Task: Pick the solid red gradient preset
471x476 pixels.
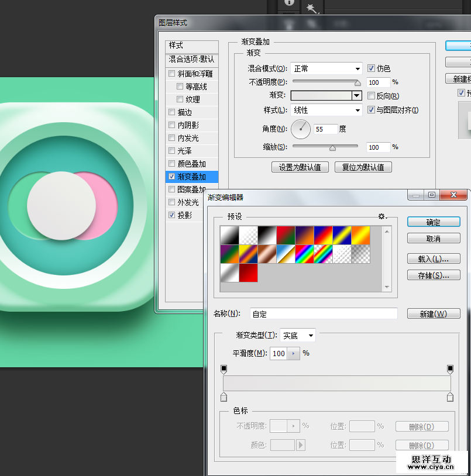Action: click(x=248, y=273)
